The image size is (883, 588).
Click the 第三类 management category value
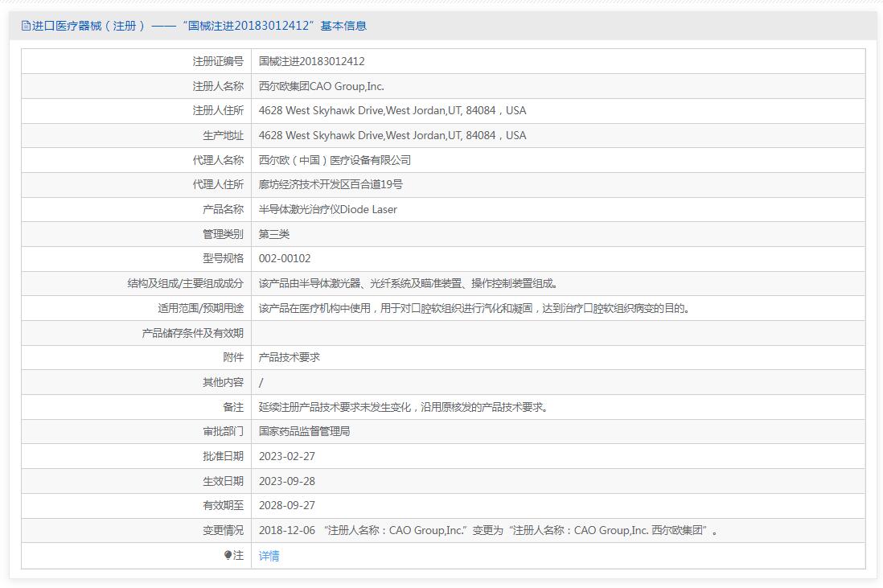273,234
